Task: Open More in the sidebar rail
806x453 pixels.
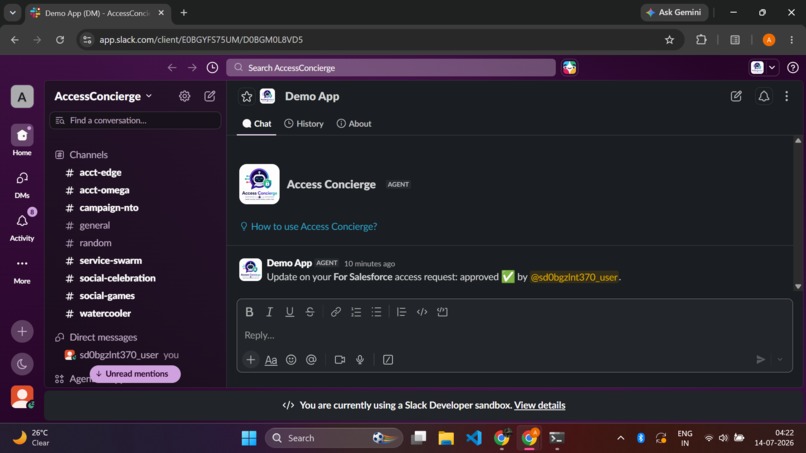Action: click(22, 270)
